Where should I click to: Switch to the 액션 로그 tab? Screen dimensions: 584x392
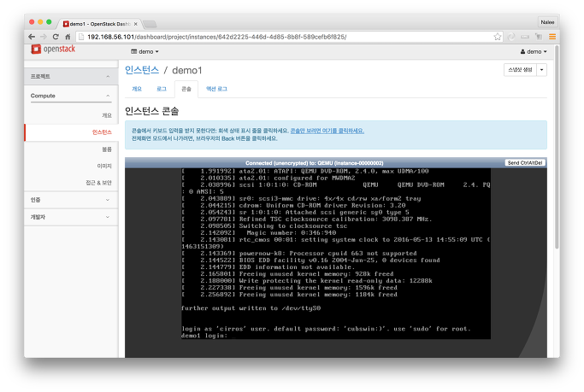tap(216, 89)
